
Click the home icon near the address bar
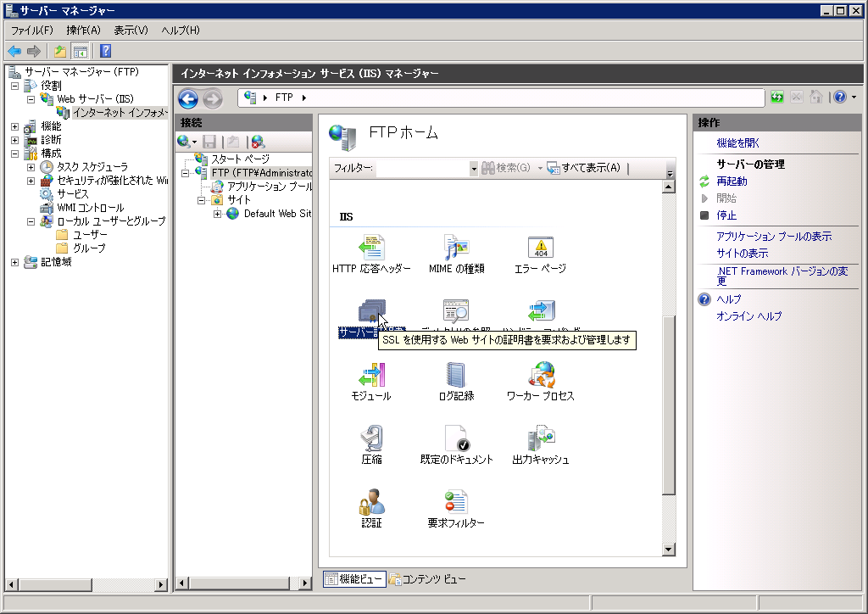click(x=815, y=98)
